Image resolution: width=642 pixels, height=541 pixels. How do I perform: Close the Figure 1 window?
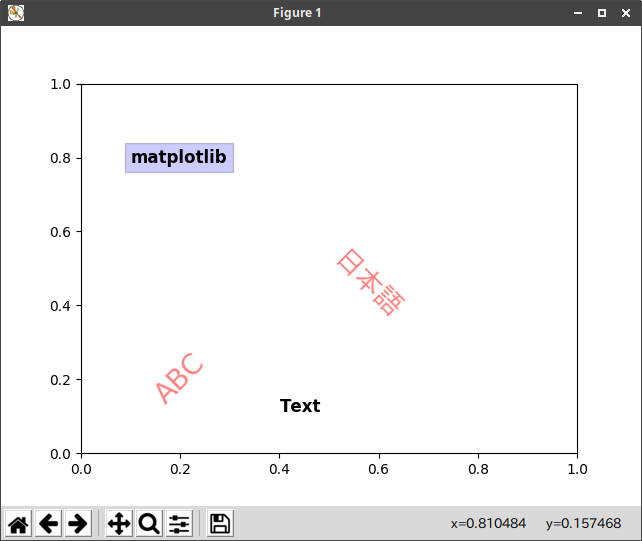pyautogui.click(x=626, y=13)
